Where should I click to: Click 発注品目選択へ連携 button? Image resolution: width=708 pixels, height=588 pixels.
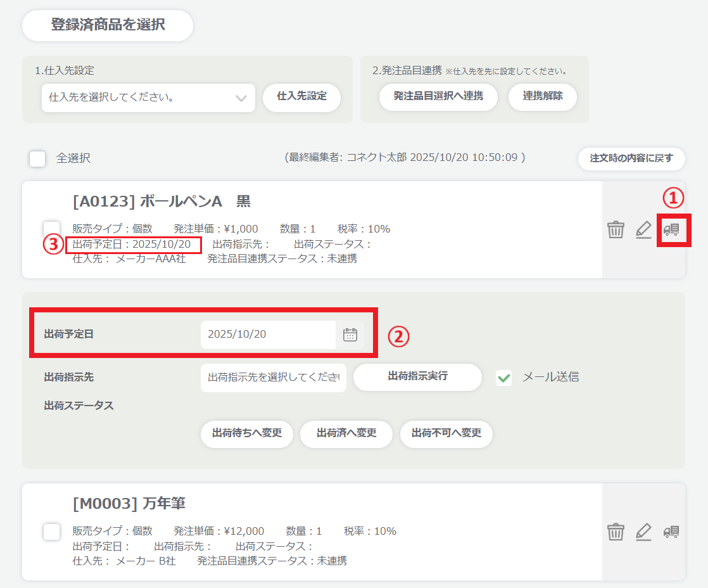coord(438,97)
